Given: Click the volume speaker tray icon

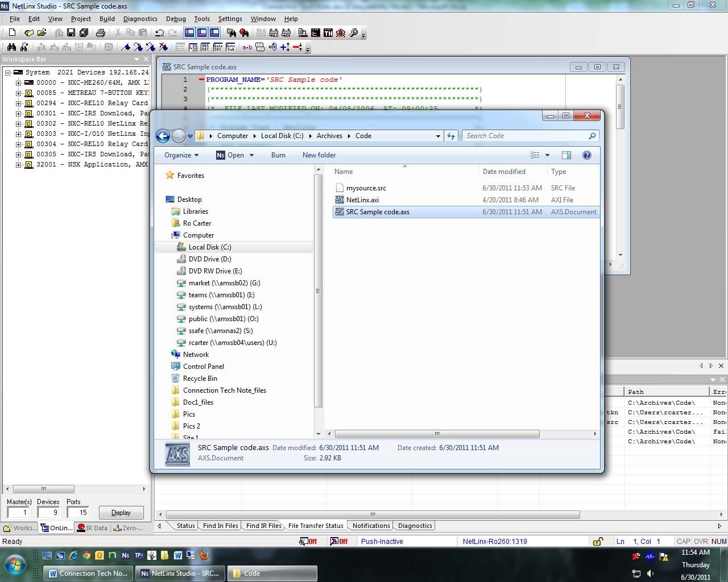Looking at the screenshot, I should click(x=650, y=573).
